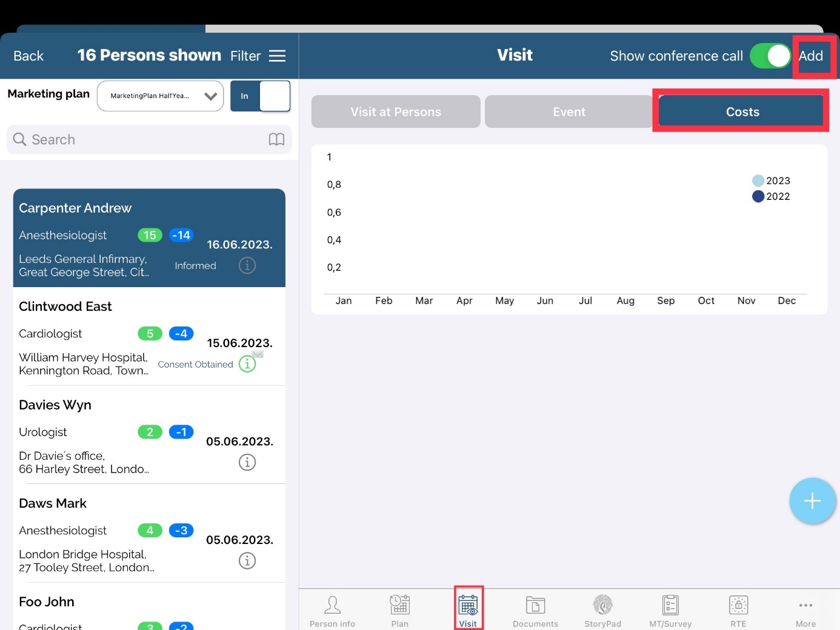Screen dimensions: 840x630
Task: Click info icon for Davies Wyn
Action: pyautogui.click(x=247, y=463)
